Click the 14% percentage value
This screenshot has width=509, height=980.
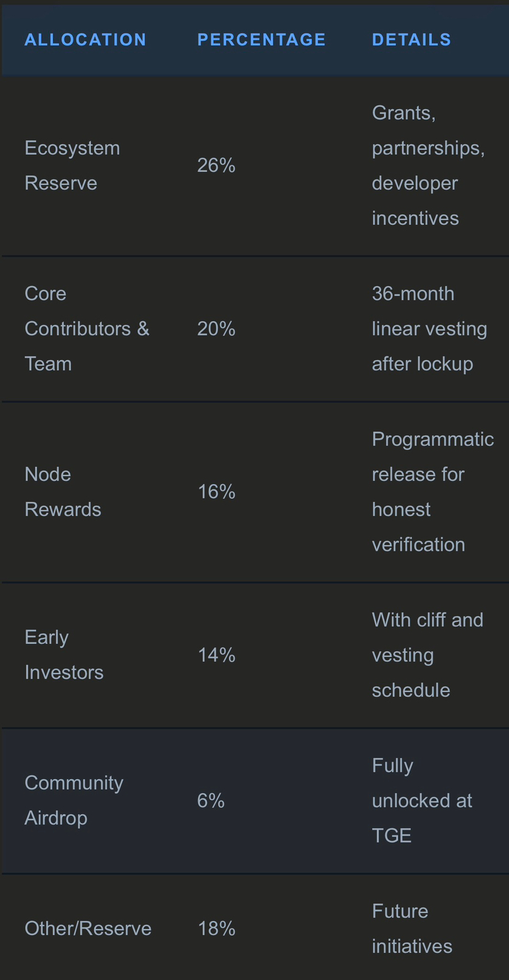(216, 655)
